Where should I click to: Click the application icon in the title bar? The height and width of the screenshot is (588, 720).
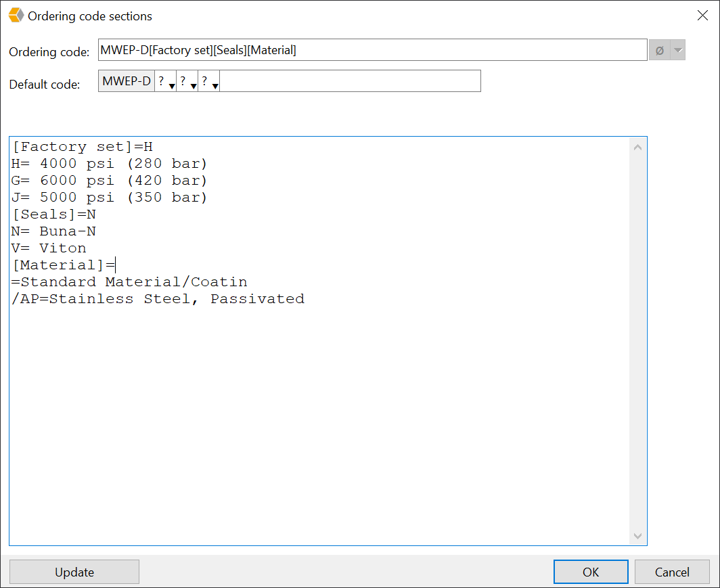coord(15,15)
